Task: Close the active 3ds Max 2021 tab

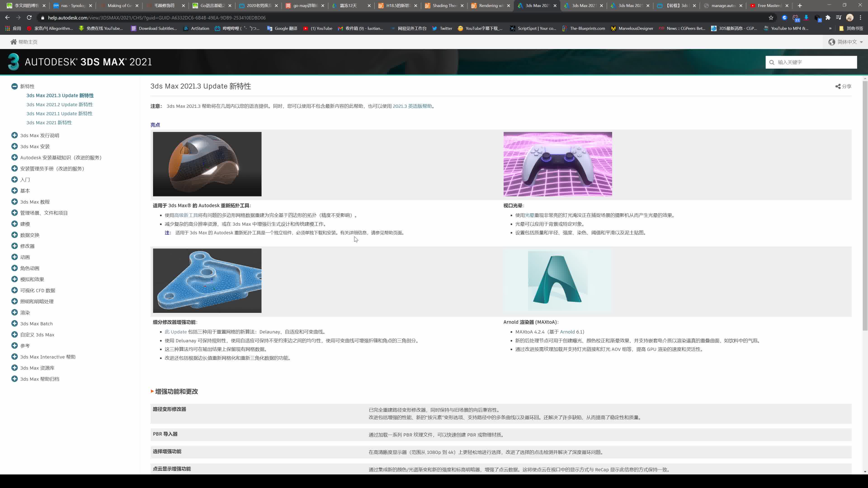Action: [555, 5]
